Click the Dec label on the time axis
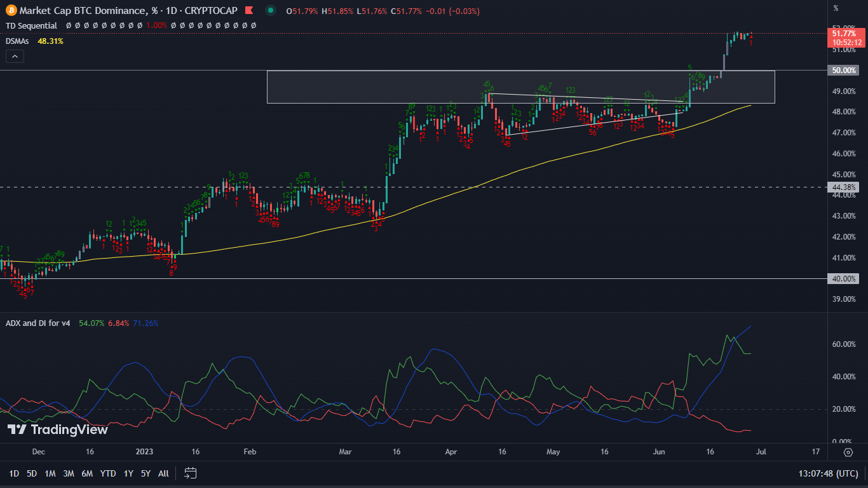 [x=38, y=452]
